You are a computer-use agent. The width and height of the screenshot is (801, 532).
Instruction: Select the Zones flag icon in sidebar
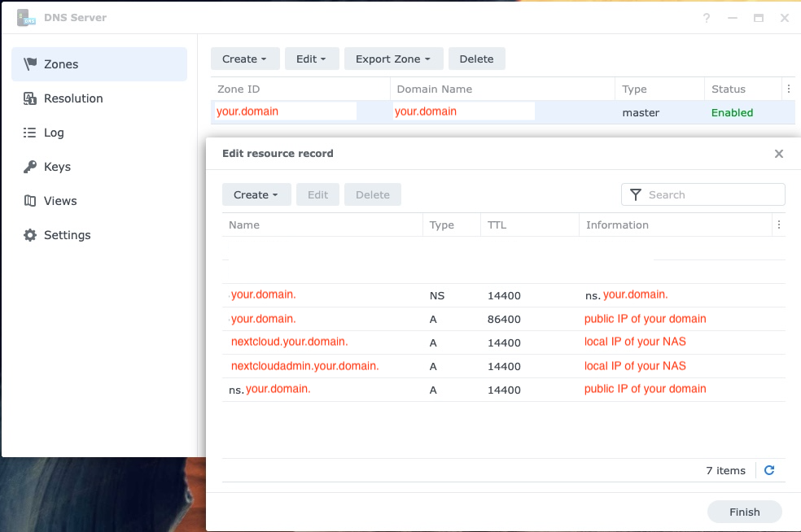click(33, 64)
